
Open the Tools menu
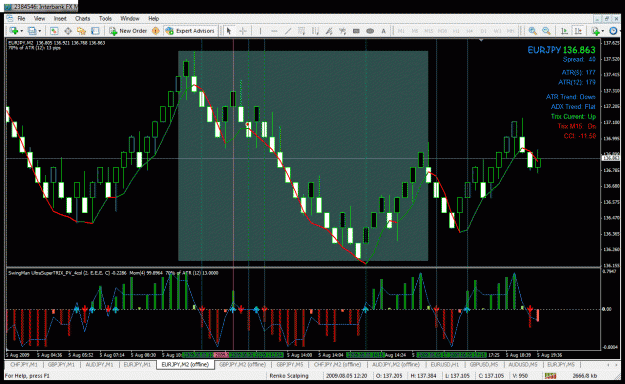click(105, 18)
